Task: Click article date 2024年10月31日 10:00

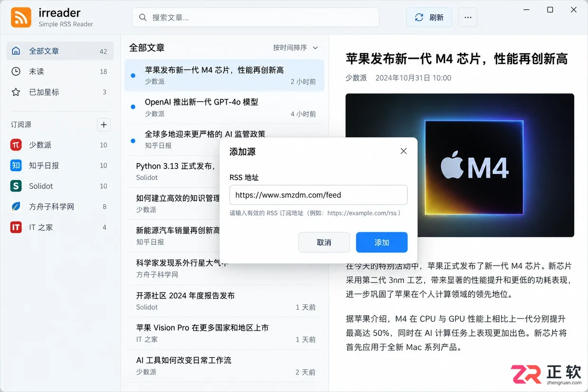Action: point(413,77)
